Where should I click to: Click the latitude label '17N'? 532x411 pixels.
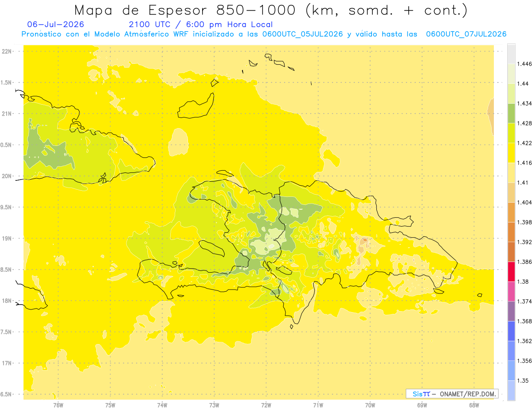point(8,363)
